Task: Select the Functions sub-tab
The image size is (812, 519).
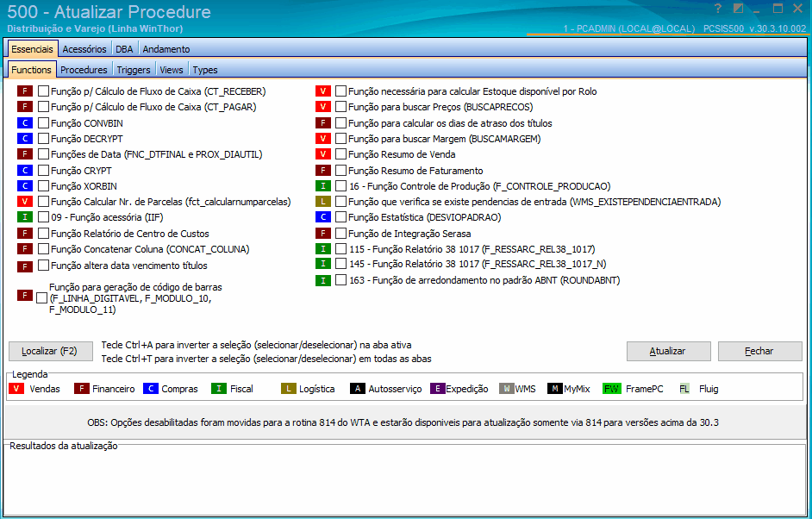Action: click(x=32, y=70)
